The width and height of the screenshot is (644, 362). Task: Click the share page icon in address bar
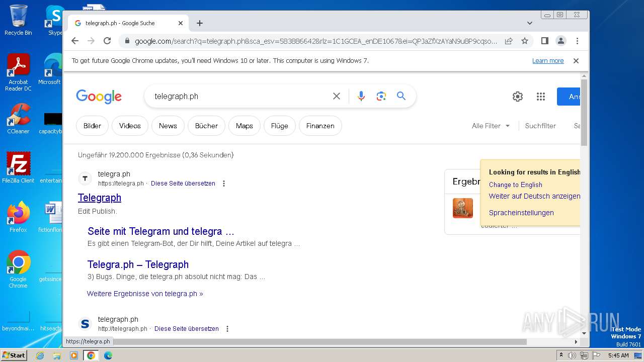coord(509,41)
